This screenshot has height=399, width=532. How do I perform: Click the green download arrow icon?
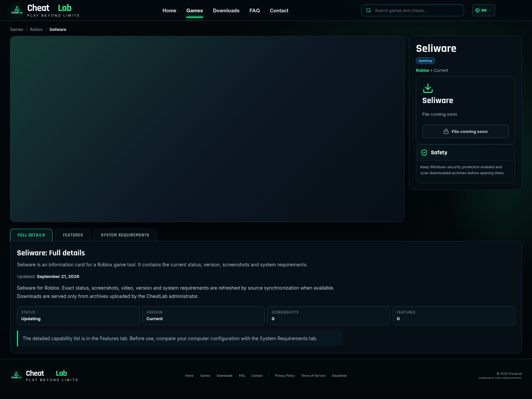coord(428,88)
